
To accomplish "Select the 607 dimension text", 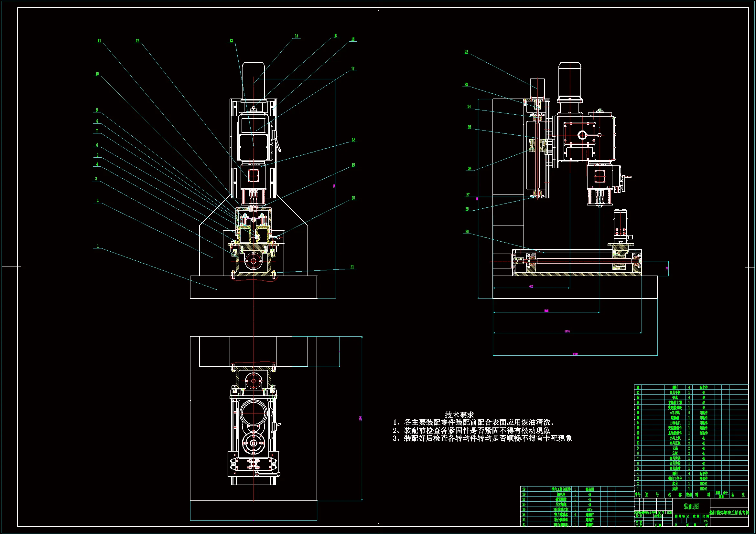I will [x=531, y=287].
